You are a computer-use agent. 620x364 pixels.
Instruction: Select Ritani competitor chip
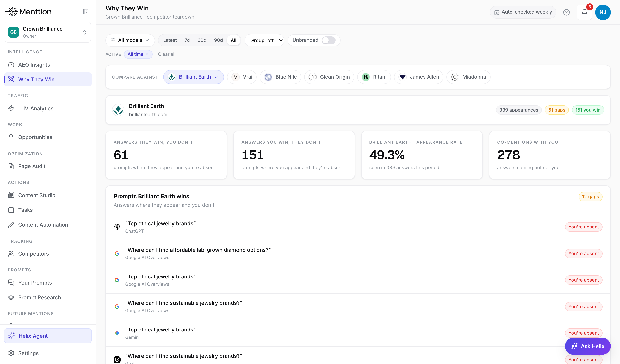pyautogui.click(x=374, y=77)
